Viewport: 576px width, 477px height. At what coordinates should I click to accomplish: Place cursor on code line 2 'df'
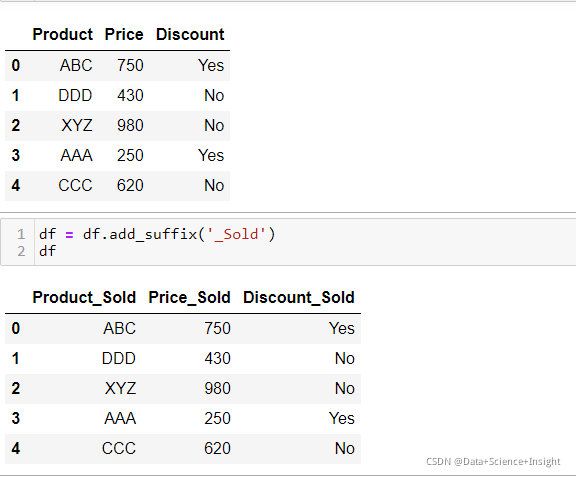48,251
